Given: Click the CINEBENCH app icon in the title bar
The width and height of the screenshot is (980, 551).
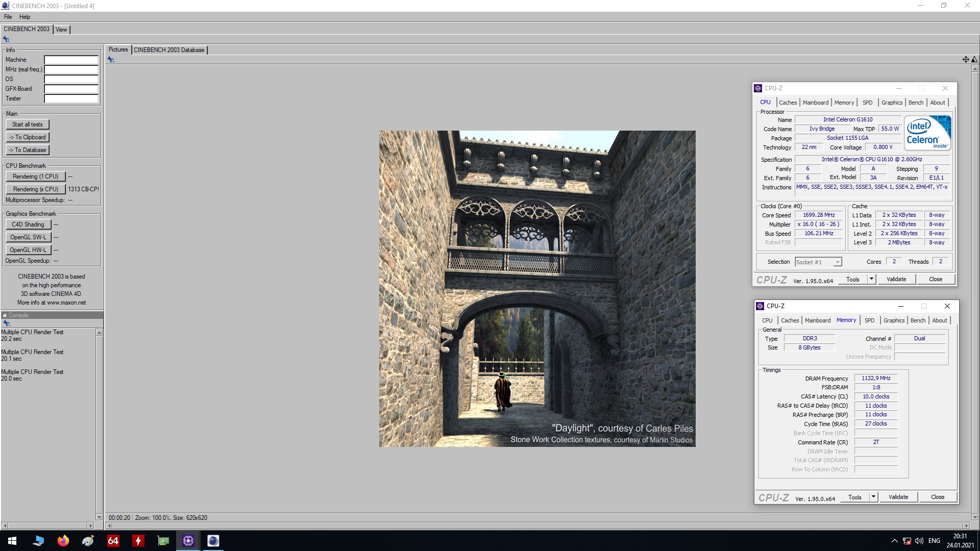Looking at the screenshot, I should tap(5, 6).
